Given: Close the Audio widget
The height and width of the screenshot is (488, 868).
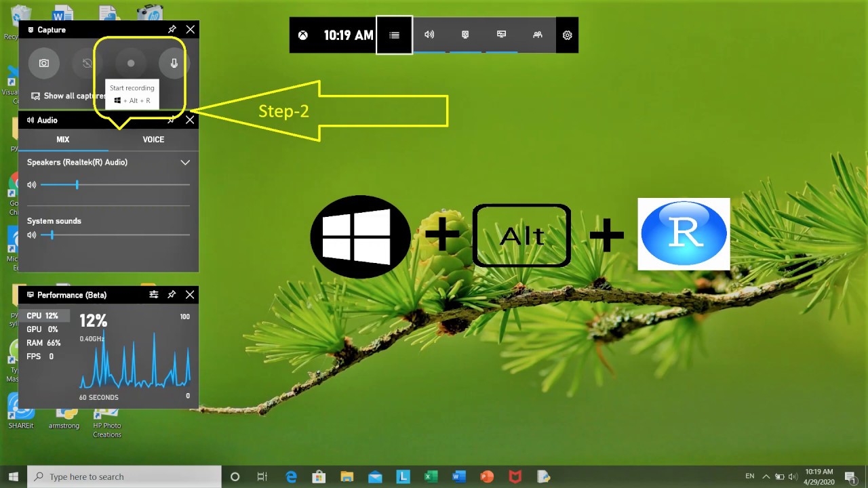Looking at the screenshot, I should pos(190,120).
